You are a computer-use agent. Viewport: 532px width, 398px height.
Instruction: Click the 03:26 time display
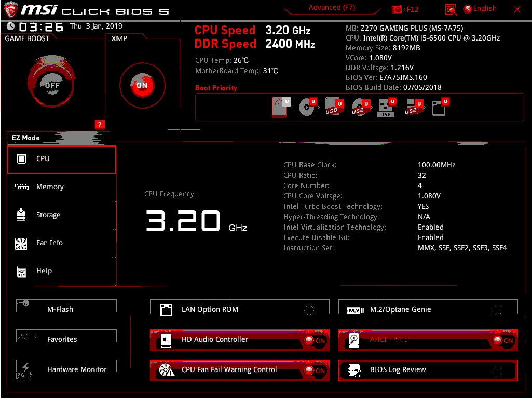click(x=41, y=27)
